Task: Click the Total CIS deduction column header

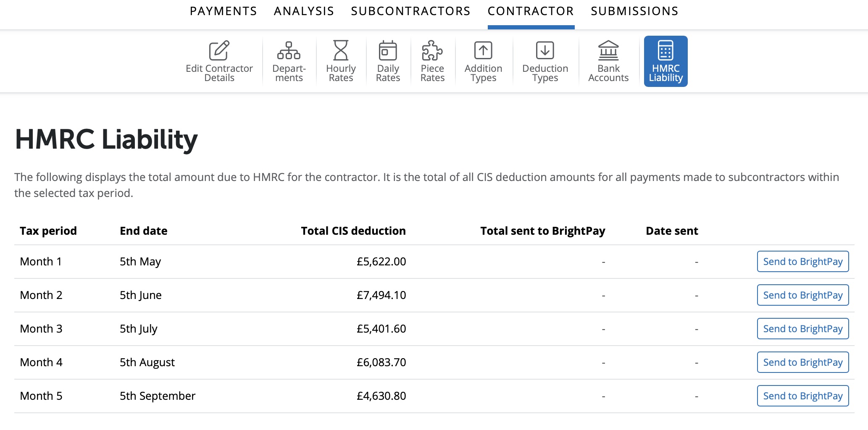Action: (353, 231)
